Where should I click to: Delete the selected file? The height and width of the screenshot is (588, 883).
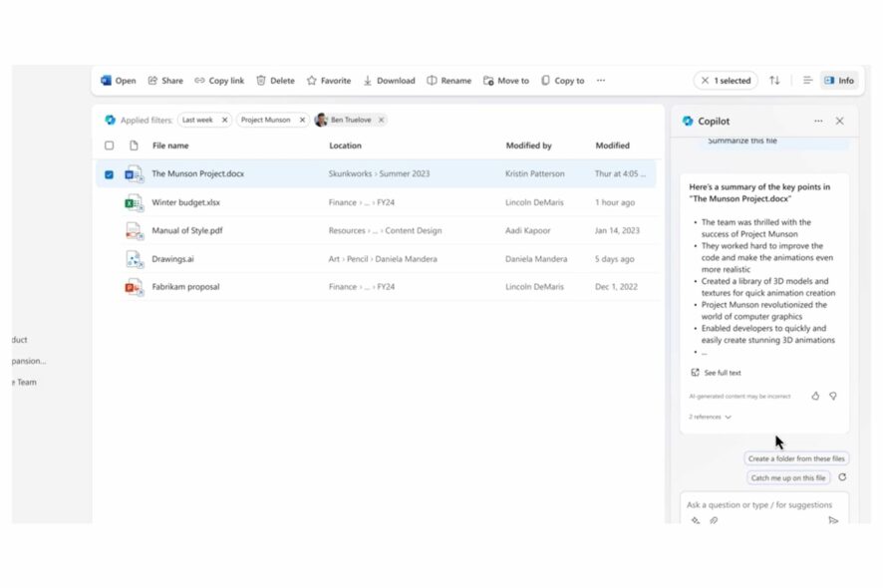[x=275, y=81]
